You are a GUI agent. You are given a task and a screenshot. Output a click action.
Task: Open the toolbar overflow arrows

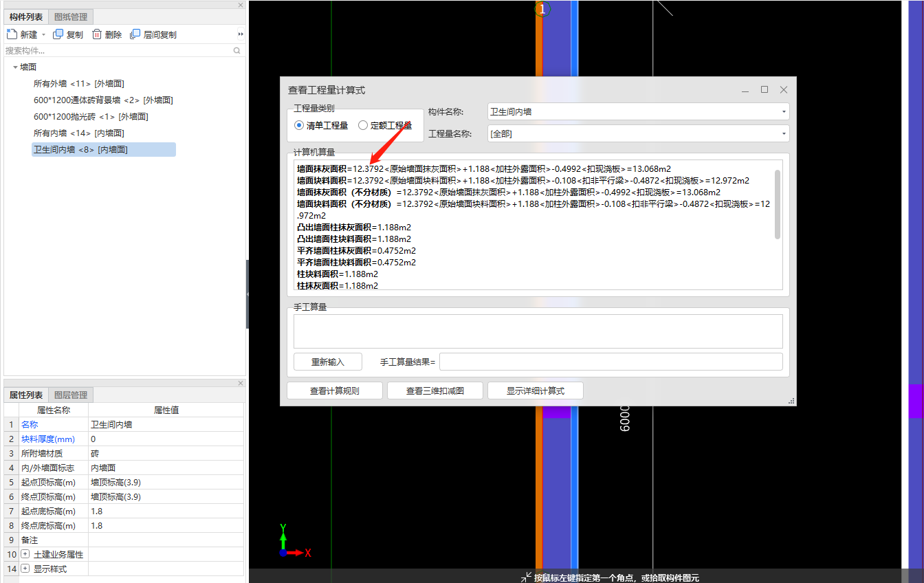click(241, 34)
